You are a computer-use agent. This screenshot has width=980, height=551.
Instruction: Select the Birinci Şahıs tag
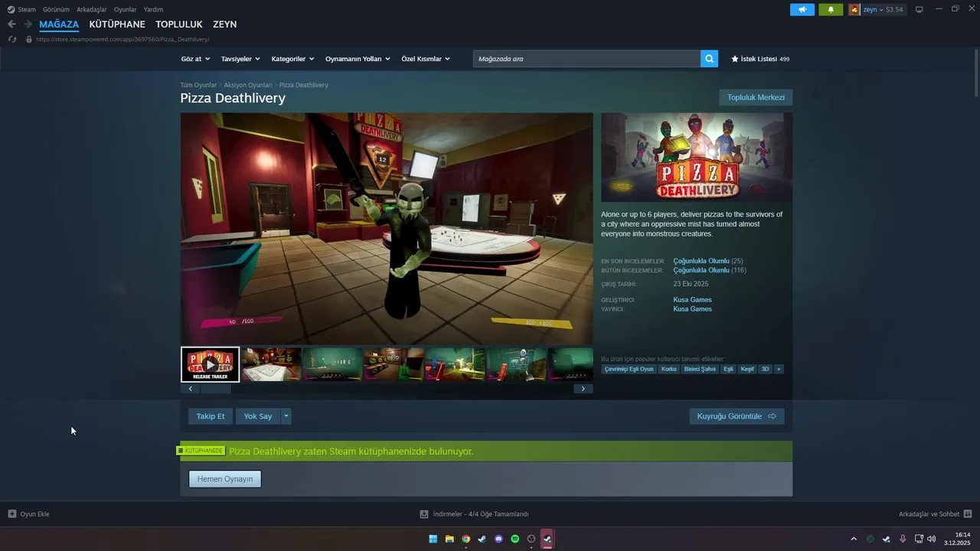[x=700, y=369]
